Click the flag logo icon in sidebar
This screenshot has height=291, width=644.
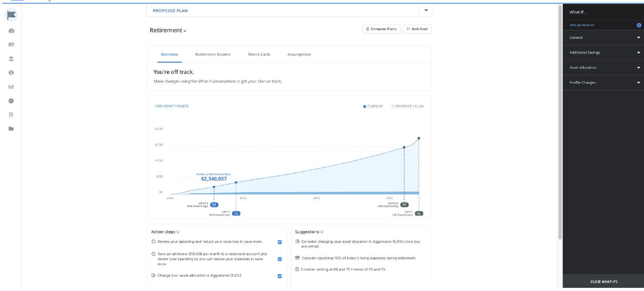click(x=11, y=15)
